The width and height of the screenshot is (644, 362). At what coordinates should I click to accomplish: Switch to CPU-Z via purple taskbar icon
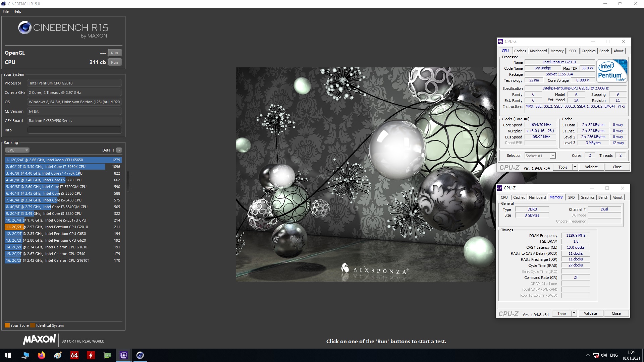123,355
